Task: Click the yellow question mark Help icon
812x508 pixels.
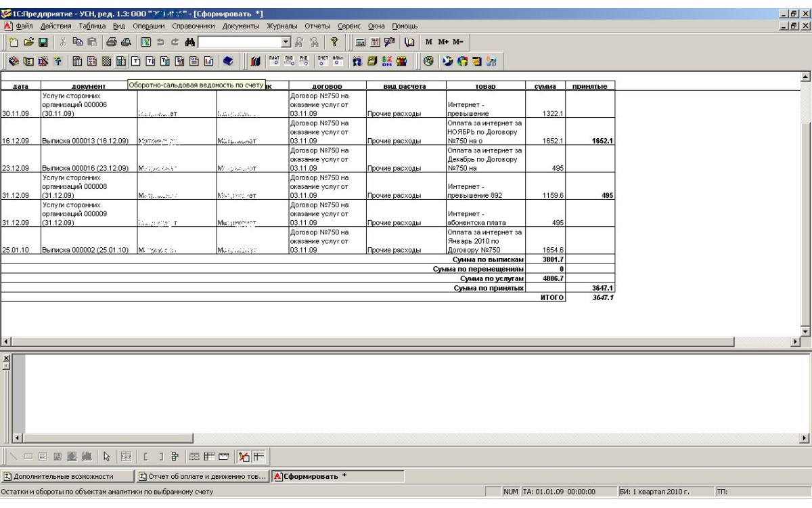Action: point(334,43)
